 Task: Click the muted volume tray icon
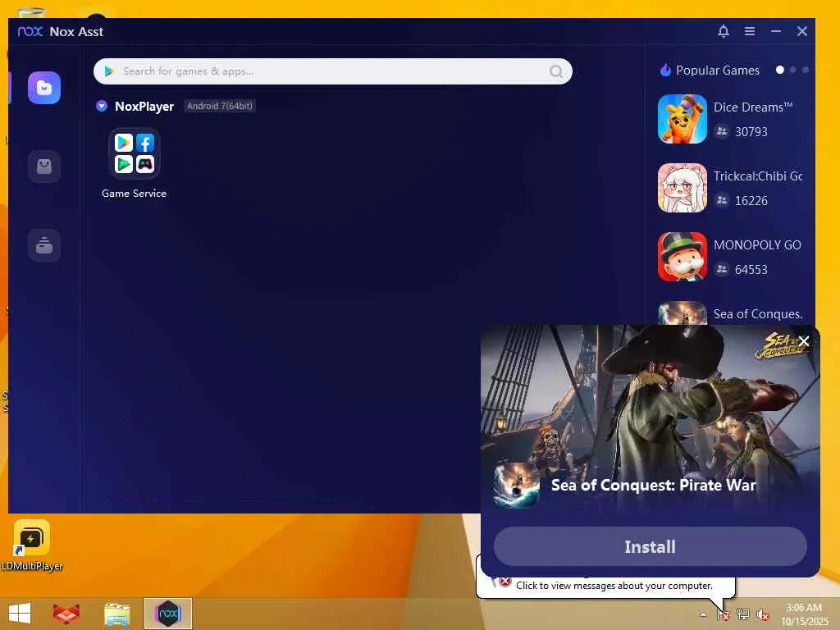pyautogui.click(x=762, y=614)
